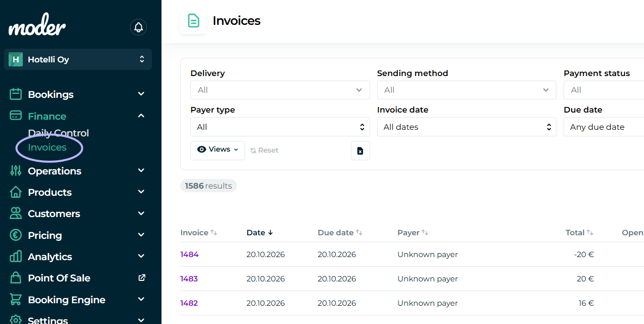The image size is (644, 324).
Task: Click the 1586 results badge
Action: [x=209, y=186]
